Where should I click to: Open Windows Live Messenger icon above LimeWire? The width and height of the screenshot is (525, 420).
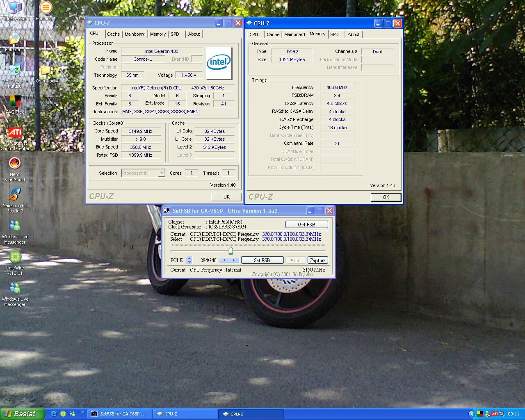tap(15, 232)
